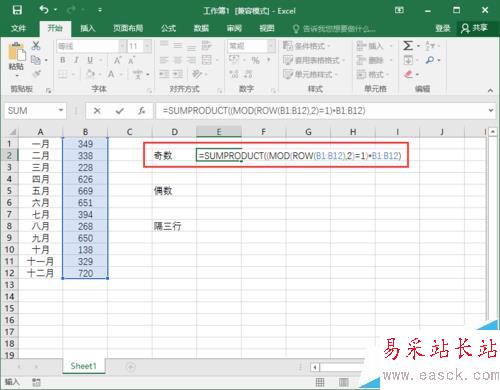Open the number format dropdown (常规)
500x390 pixels.
[x=251, y=46]
